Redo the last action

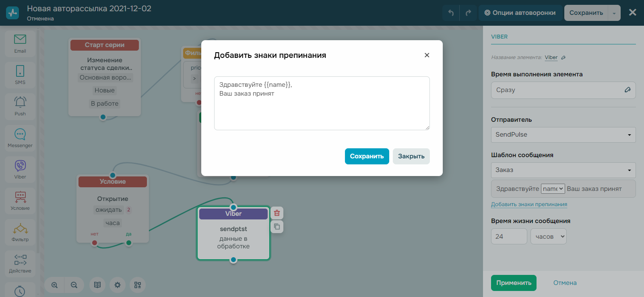(468, 13)
